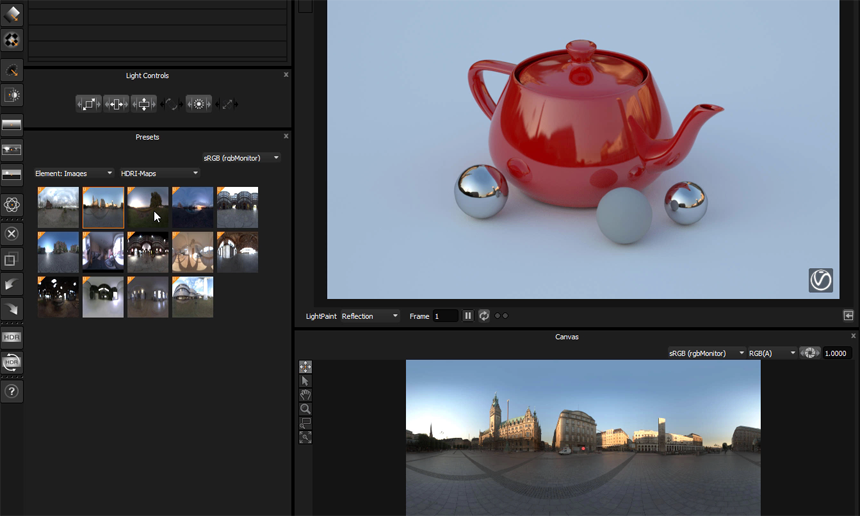Close the Presets panel

(x=286, y=136)
